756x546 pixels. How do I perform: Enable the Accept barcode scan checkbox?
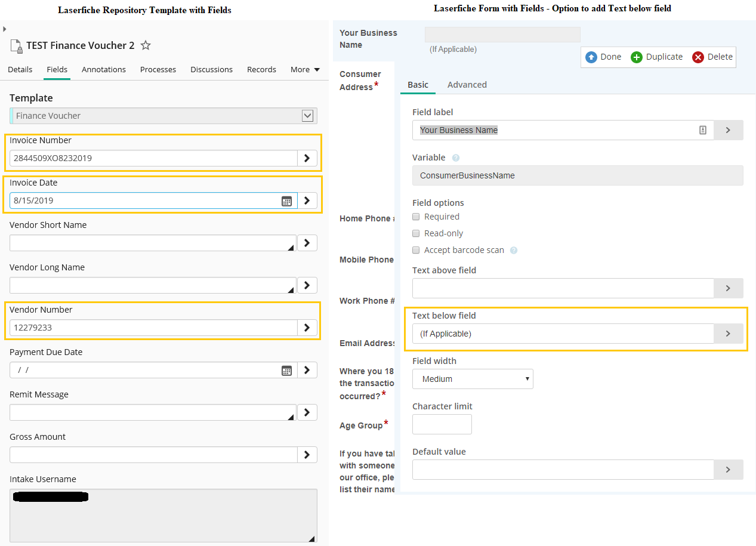pyautogui.click(x=416, y=250)
